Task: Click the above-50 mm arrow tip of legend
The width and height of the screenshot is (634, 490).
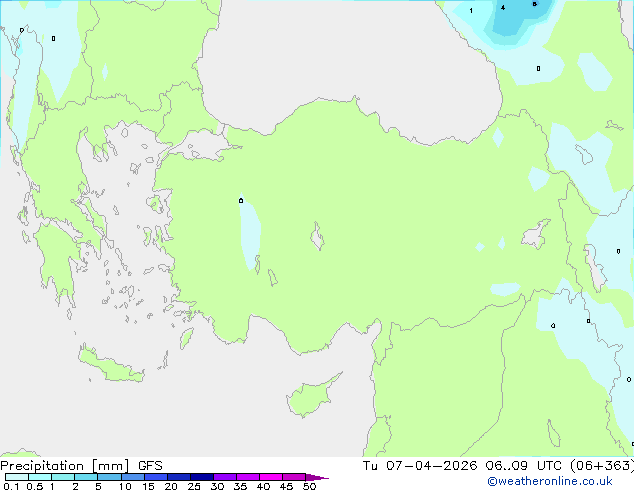Action: tap(317, 477)
